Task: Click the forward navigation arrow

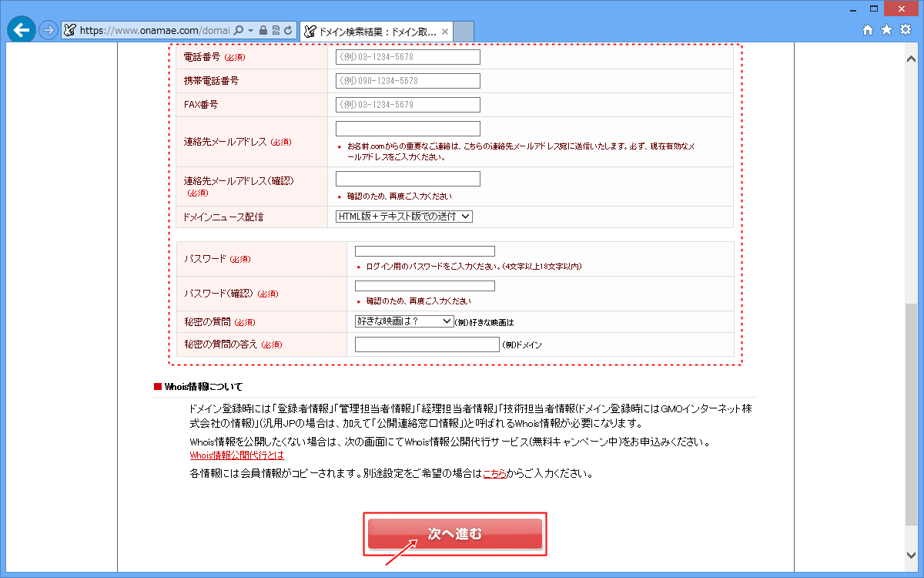Action: tap(47, 29)
